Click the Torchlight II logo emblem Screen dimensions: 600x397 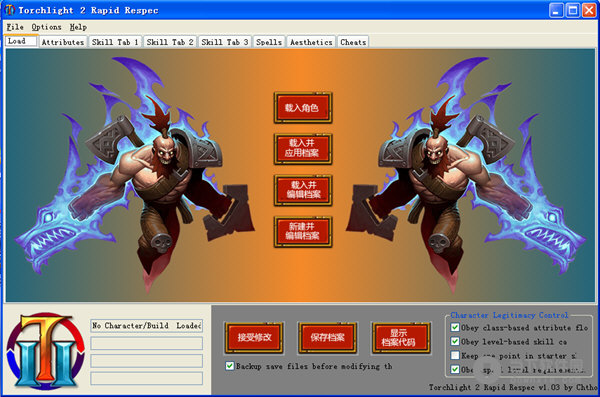(46, 351)
